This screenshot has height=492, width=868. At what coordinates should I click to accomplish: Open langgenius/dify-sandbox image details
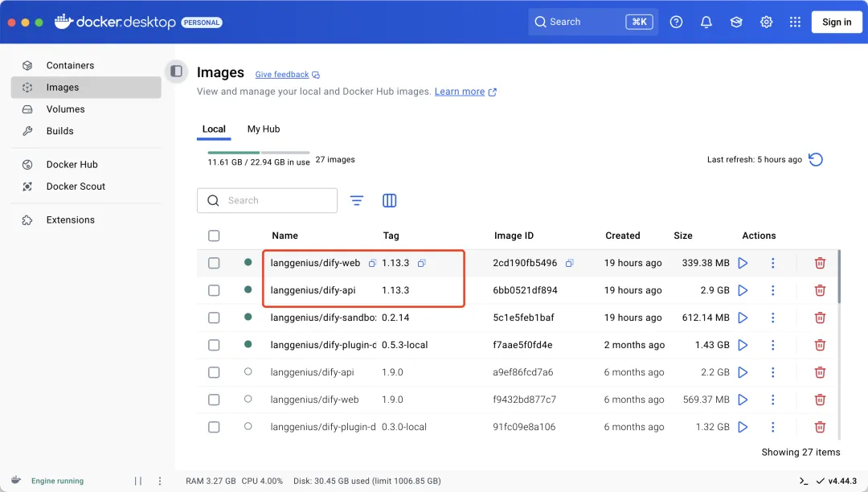[x=323, y=318]
